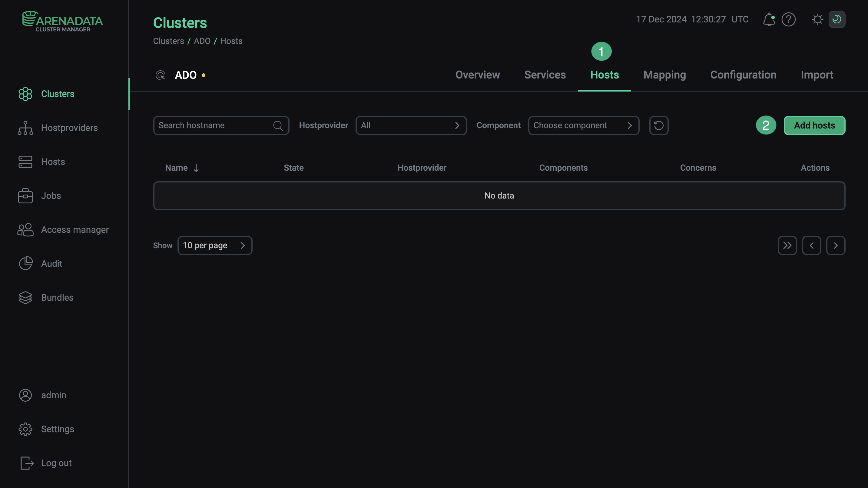Open help using the question mark icon

click(788, 19)
